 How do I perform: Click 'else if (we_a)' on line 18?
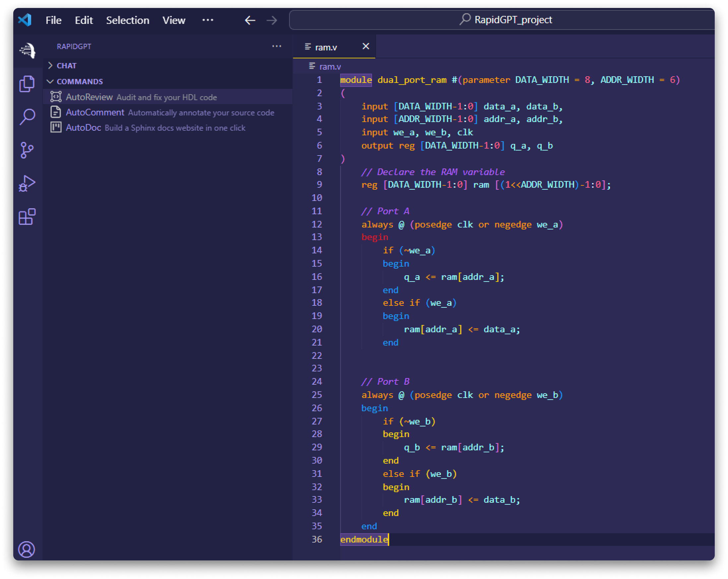pyautogui.click(x=420, y=302)
